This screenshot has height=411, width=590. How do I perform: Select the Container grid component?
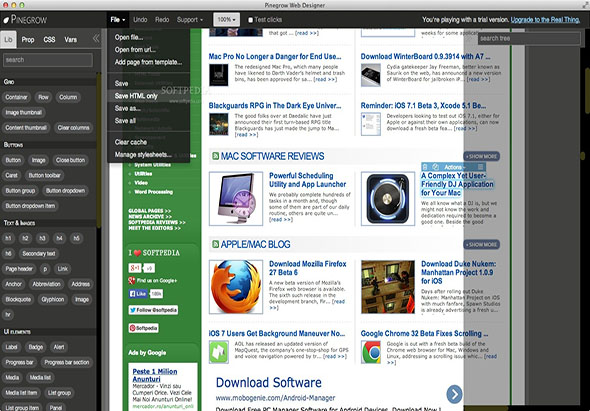tap(16, 97)
